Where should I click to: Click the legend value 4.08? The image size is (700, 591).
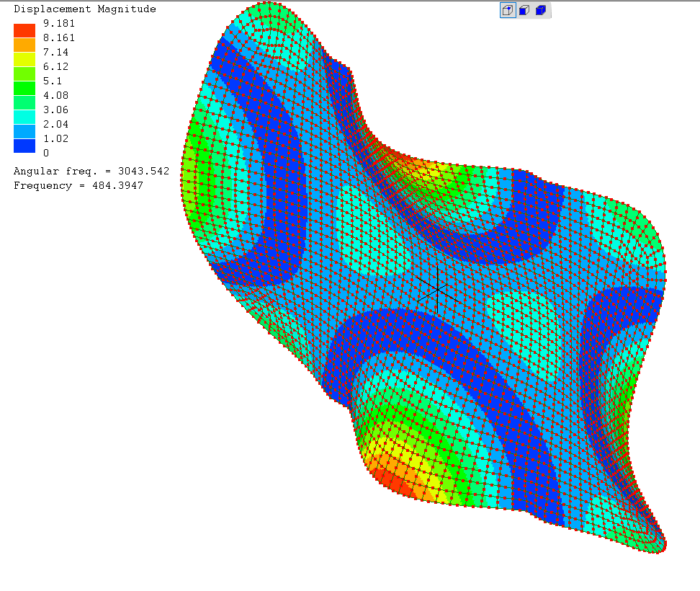55,95
